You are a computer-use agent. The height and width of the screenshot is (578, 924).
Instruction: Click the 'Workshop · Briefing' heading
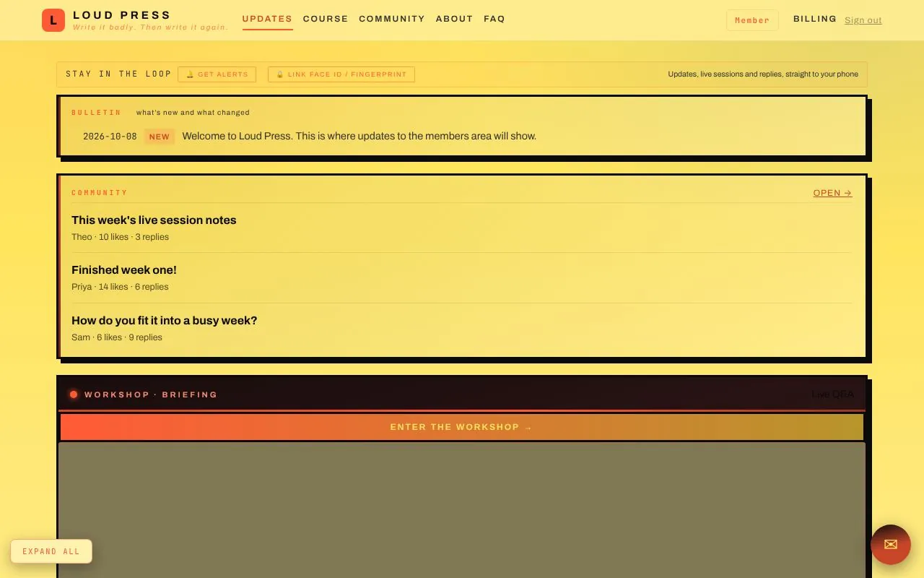pos(151,394)
